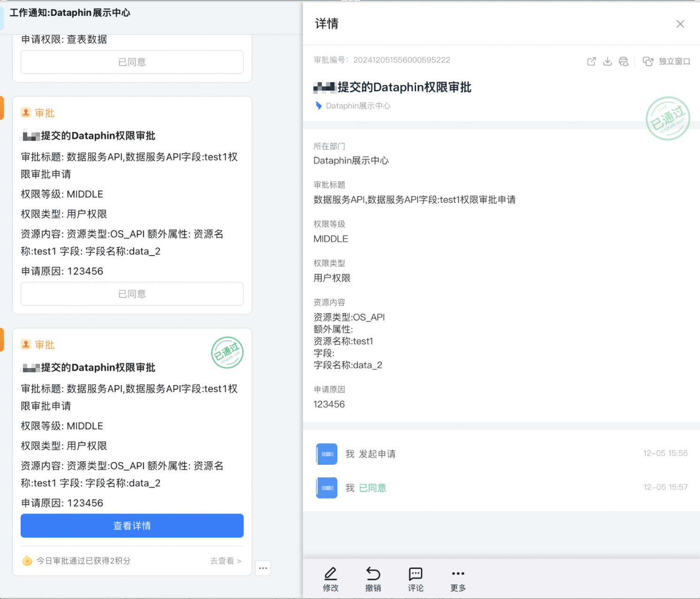This screenshot has width=700, height=599.
Task: Select approval number 202412051556000595222
Action: coord(402,60)
